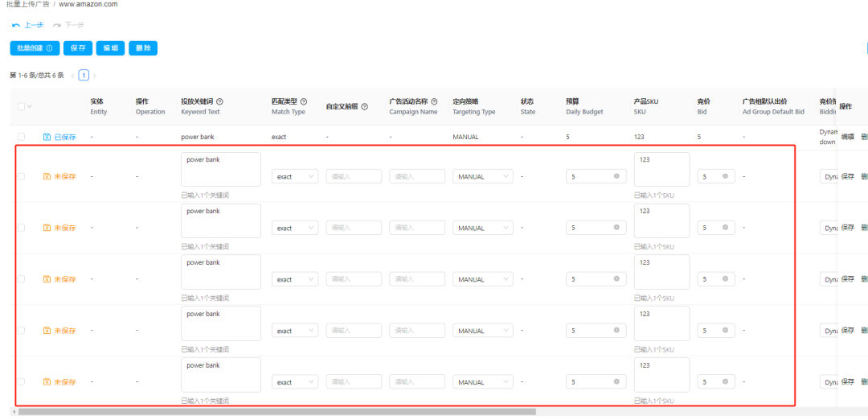Screen dimensions: 868x420
Task: Click 未保存 icon in third unsaved row
Action: pos(47,279)
